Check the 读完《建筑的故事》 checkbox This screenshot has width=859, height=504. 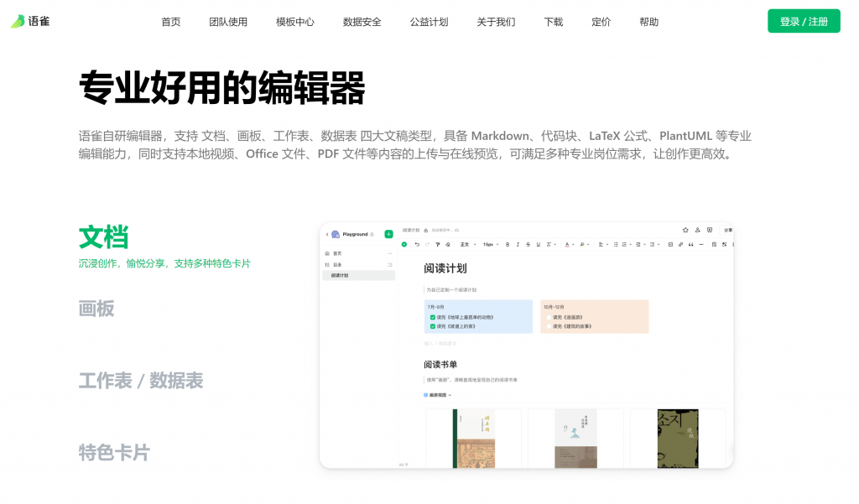click(x=549, y=326)
